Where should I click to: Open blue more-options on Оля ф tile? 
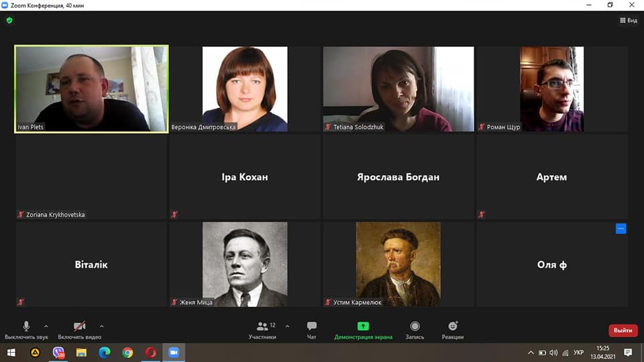pos(621,228)
